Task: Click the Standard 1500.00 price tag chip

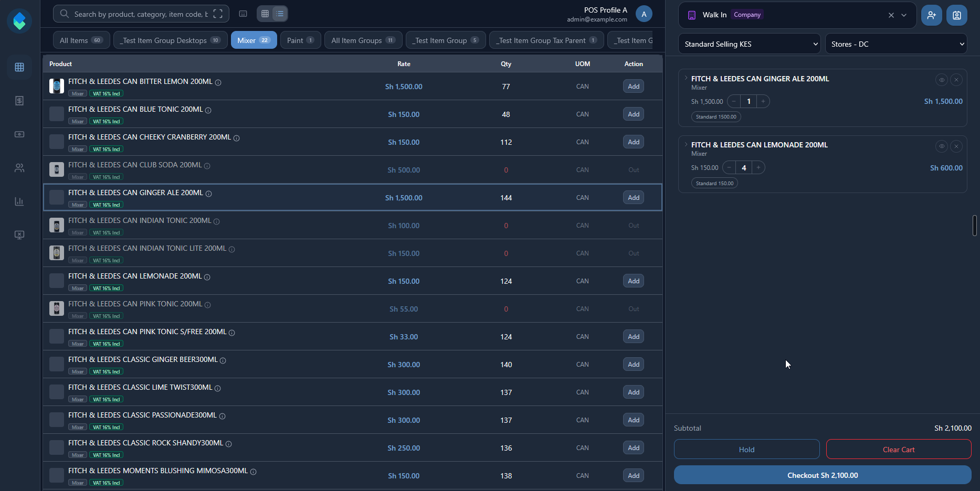Action: [x=716, y=116]
